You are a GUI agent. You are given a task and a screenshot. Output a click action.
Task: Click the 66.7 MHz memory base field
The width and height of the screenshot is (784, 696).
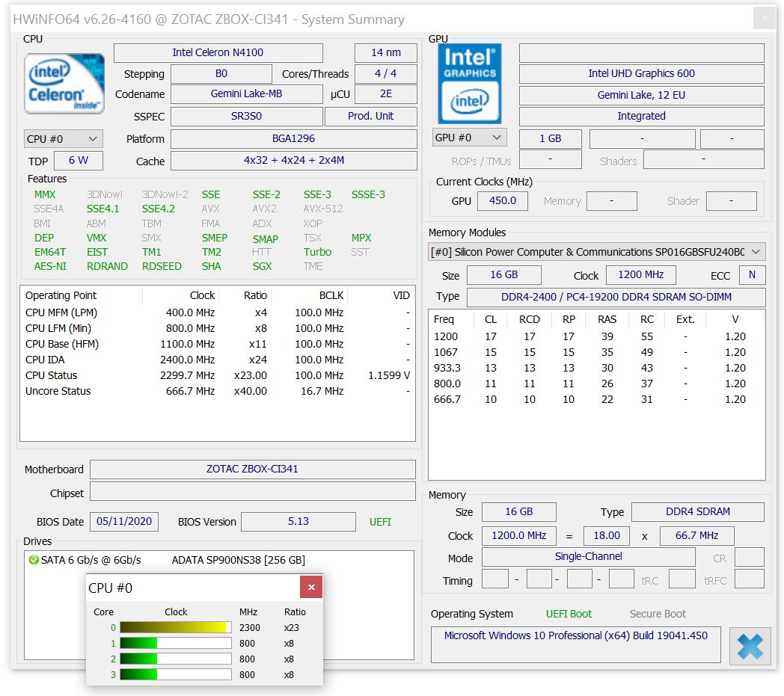pos(697,535)
